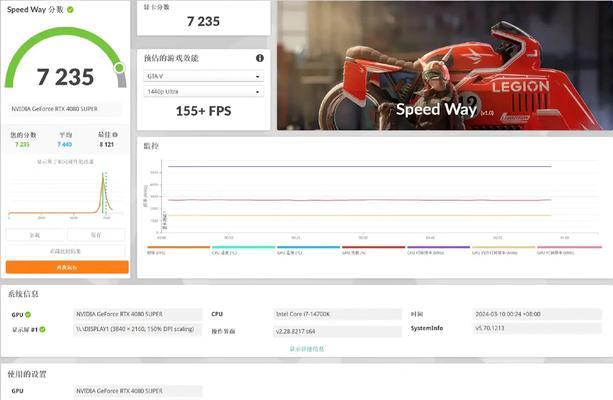The image size is (613, 400).
Task: Click the 155+ FPS estimate
Action: pos(203,111)
